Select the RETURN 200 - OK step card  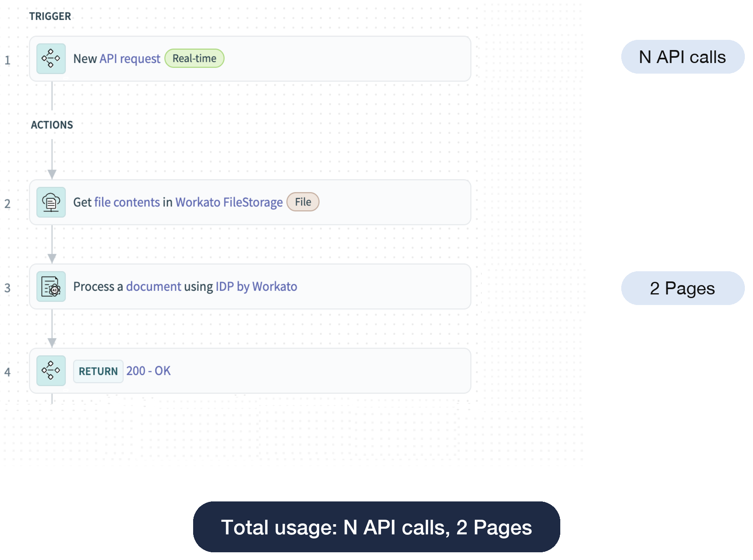click(x=250, y=370)
